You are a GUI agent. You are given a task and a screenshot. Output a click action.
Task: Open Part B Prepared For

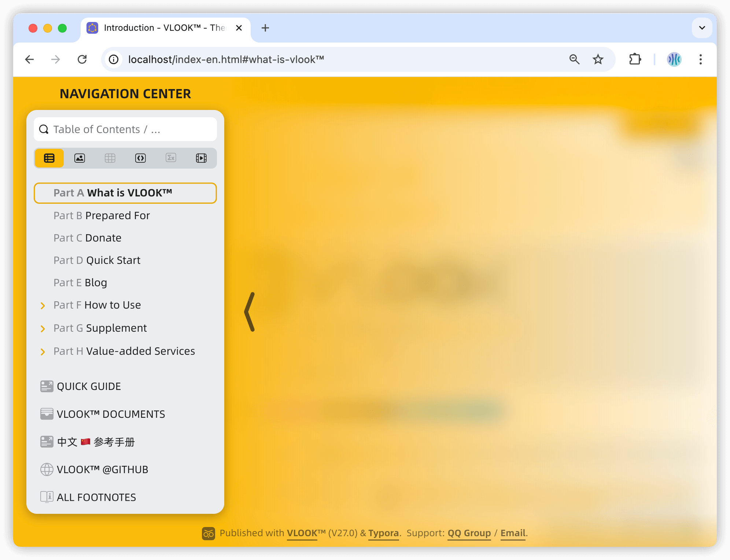point(102,215)
